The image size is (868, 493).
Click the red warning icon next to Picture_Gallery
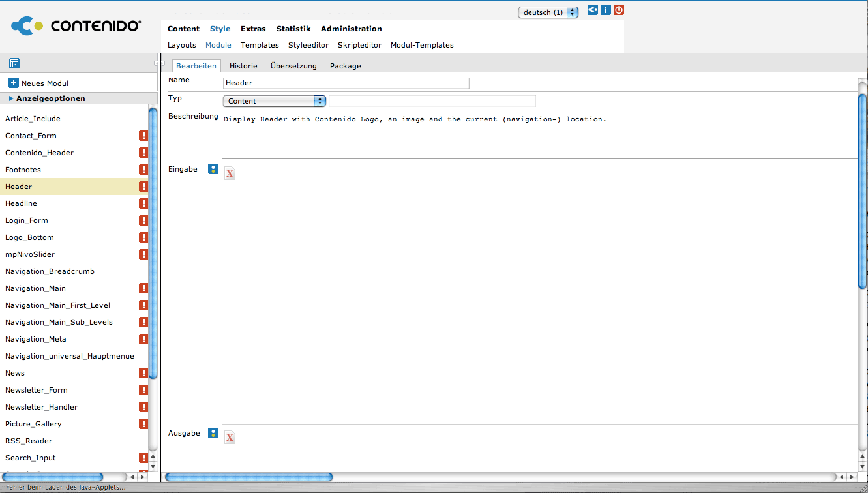pyautogui.click(x=143, y=424)
